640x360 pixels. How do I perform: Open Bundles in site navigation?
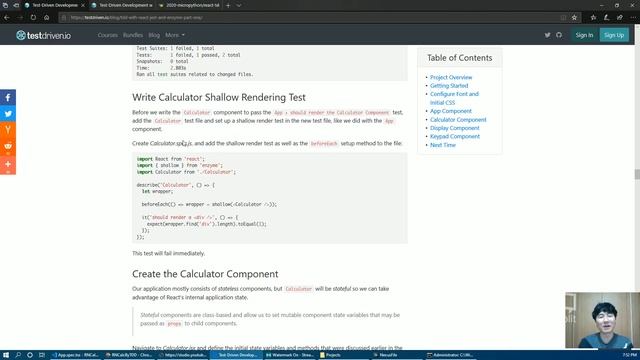[133, 35]
